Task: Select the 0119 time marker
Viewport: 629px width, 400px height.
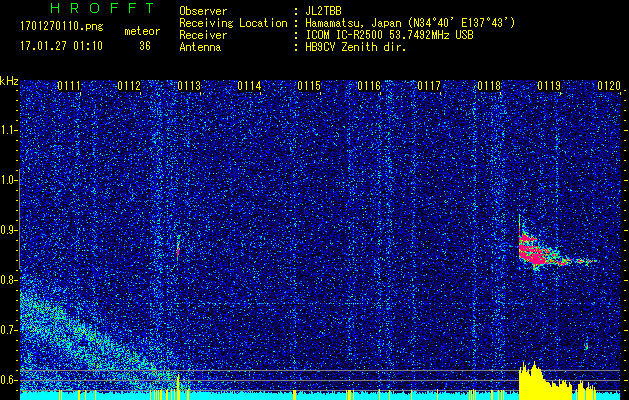Action: click(x=548, y=86)
